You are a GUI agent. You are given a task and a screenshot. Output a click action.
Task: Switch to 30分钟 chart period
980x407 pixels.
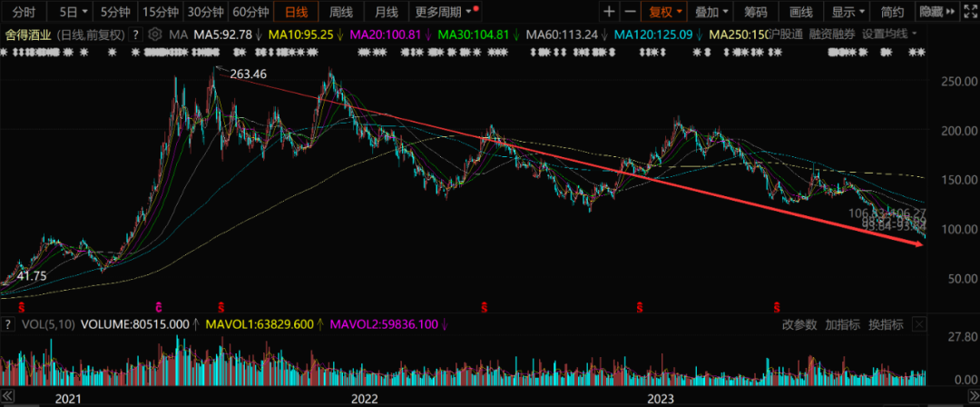click(x=206, y=11)
